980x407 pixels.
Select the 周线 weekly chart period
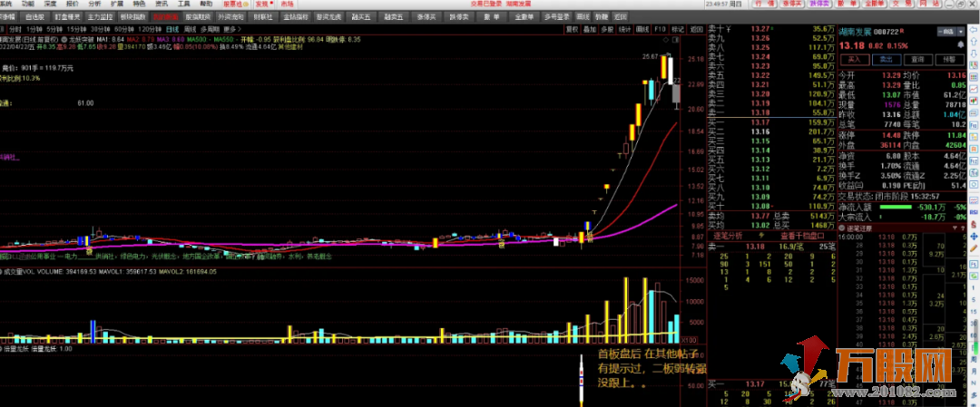pyautogui.click(x=190, y=29)
